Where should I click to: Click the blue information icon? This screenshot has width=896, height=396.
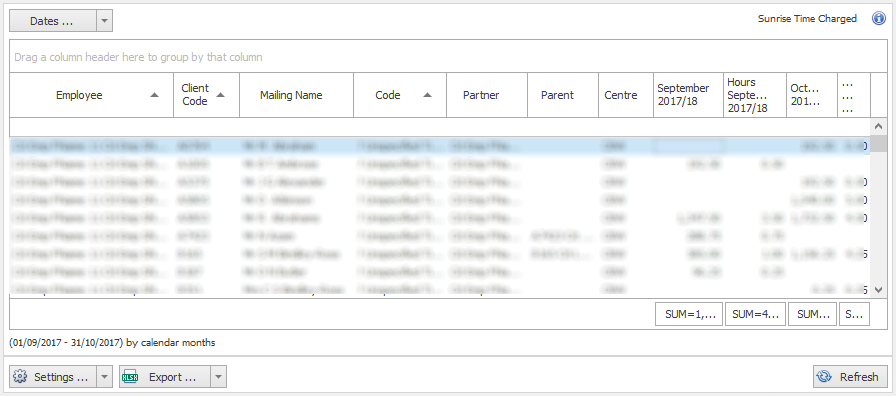(x=878, y=18)
